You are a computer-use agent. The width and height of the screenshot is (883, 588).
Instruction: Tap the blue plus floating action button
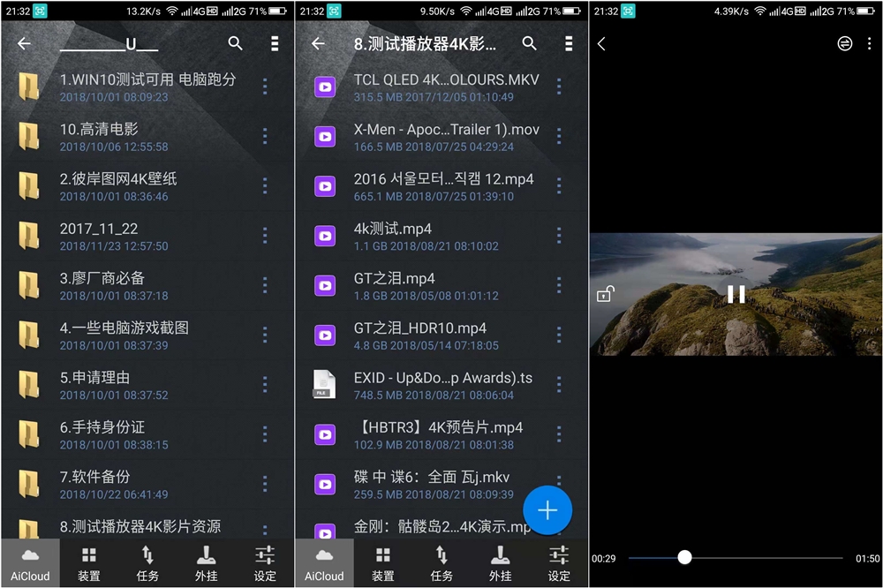[x=547, y=510]
